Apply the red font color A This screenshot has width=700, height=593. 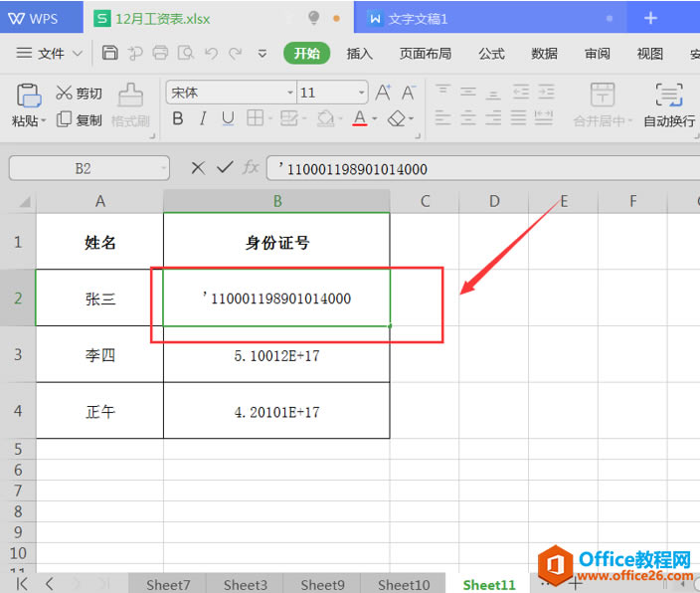tap(360, 118)
